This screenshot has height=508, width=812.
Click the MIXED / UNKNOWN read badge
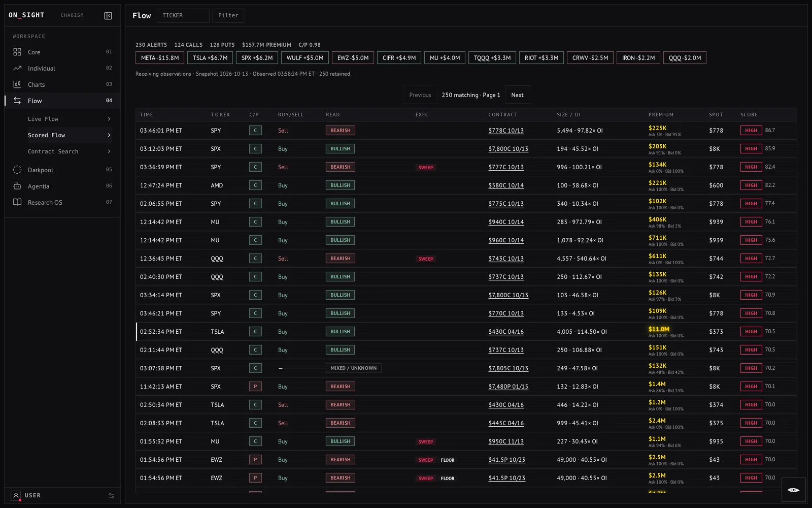(353, 368)
